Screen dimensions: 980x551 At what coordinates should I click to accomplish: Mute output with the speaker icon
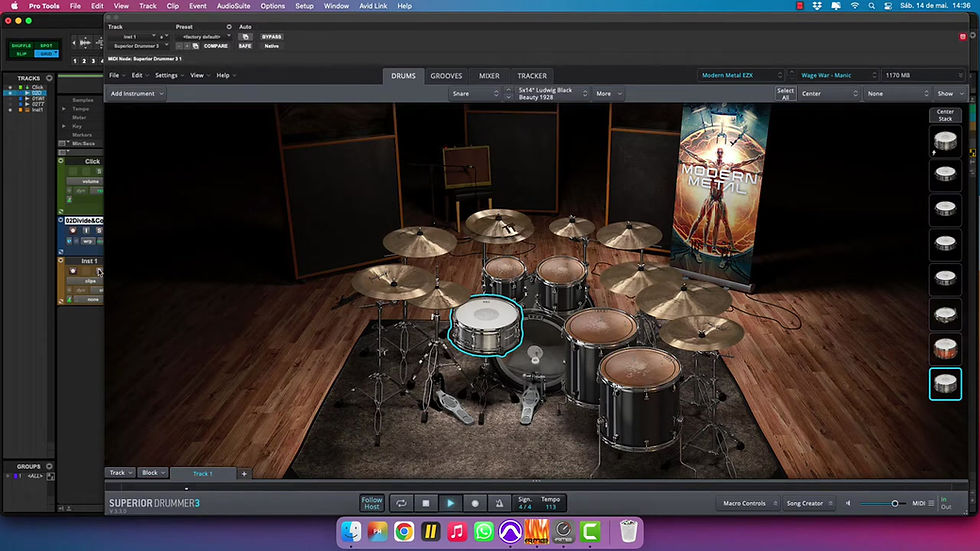point(848,503)
